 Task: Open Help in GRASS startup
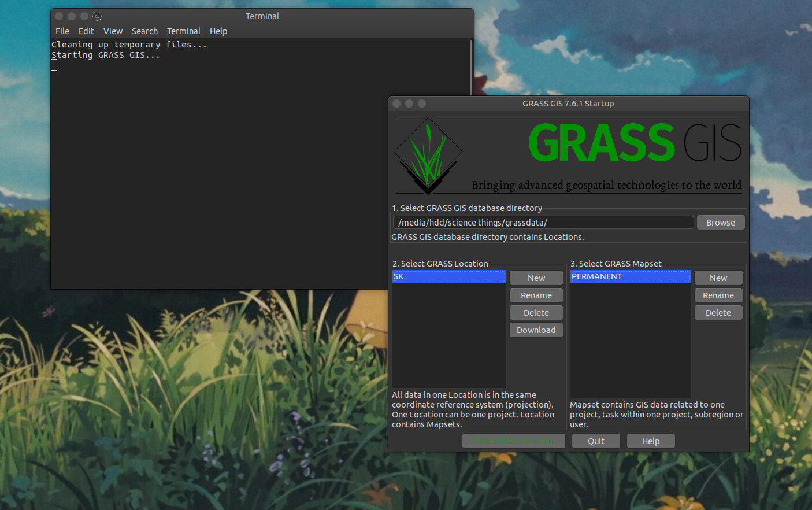651,441
